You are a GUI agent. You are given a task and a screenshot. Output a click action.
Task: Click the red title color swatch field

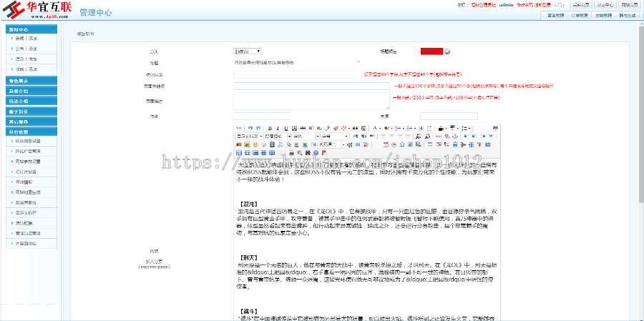coord(431,51)
